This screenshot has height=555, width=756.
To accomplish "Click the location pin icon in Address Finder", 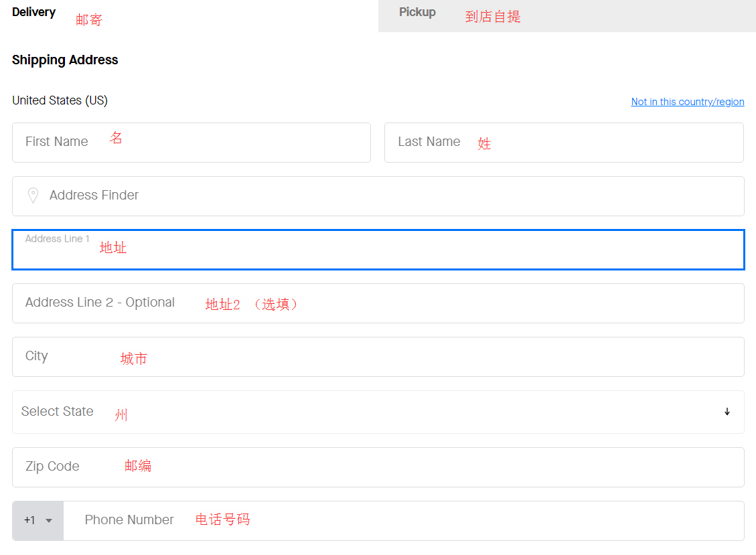I will (33, 195).
